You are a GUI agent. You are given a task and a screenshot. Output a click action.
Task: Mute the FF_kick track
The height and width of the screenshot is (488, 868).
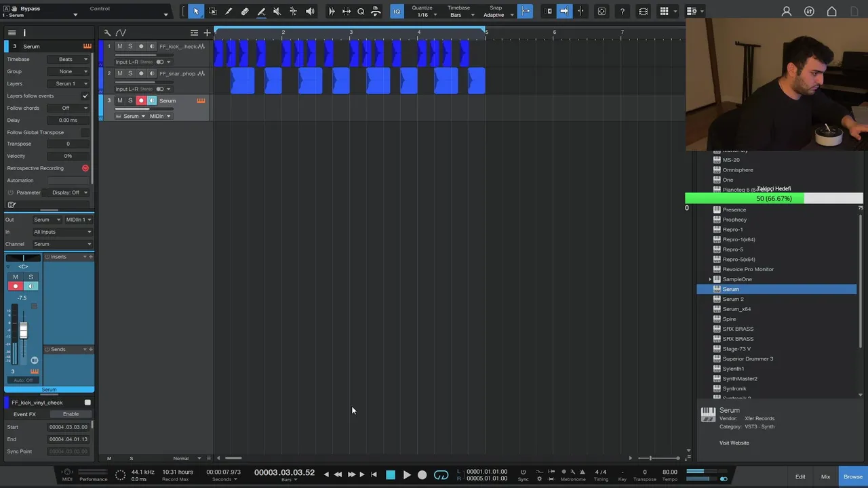[120, 46]
